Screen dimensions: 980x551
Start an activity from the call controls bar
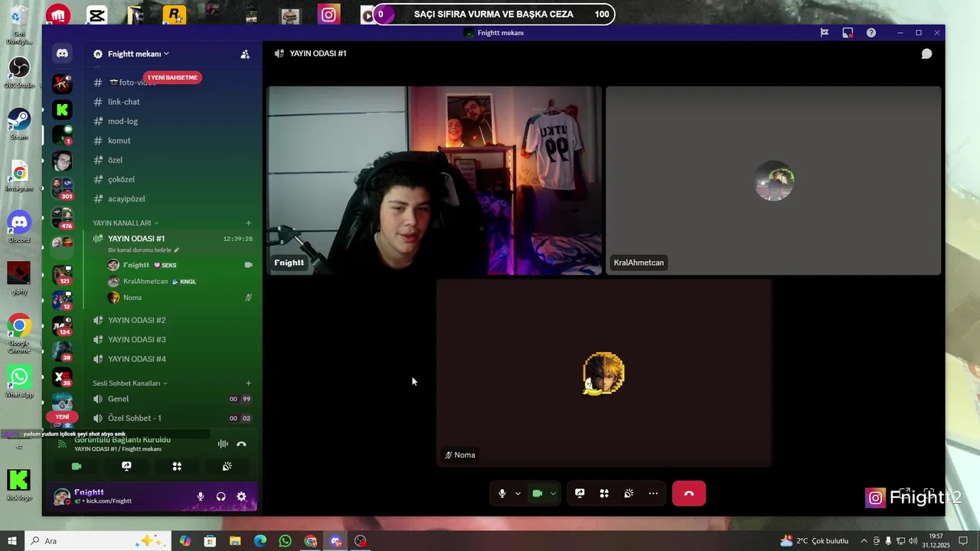tap(604, 494)
